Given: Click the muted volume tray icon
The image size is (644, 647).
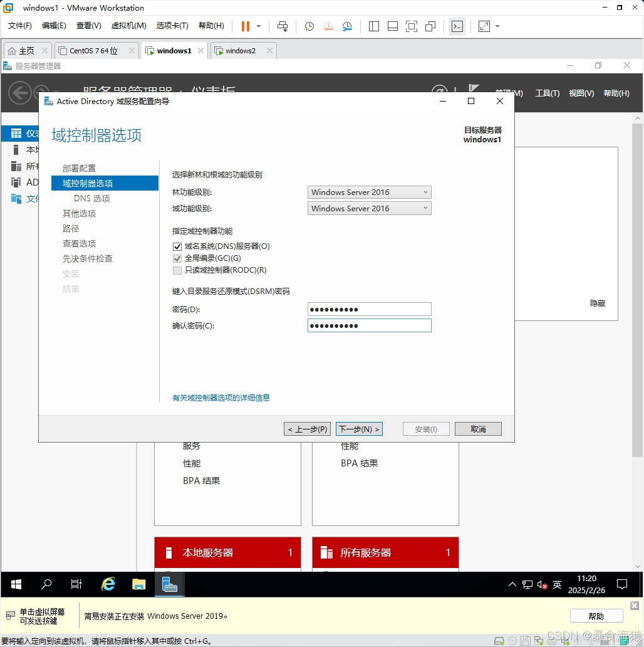Looking at the screenshot, I should click(x=542, y=585).
